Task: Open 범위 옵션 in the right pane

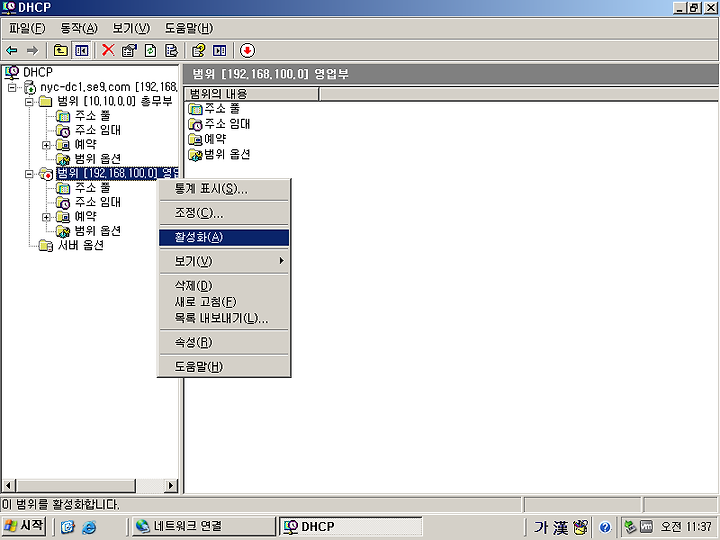Action: click(x=219, y=154)
